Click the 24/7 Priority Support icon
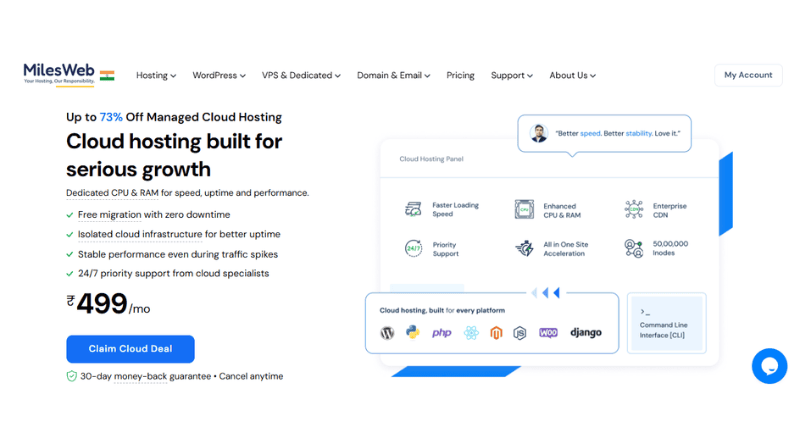 [x=413, y=249]
